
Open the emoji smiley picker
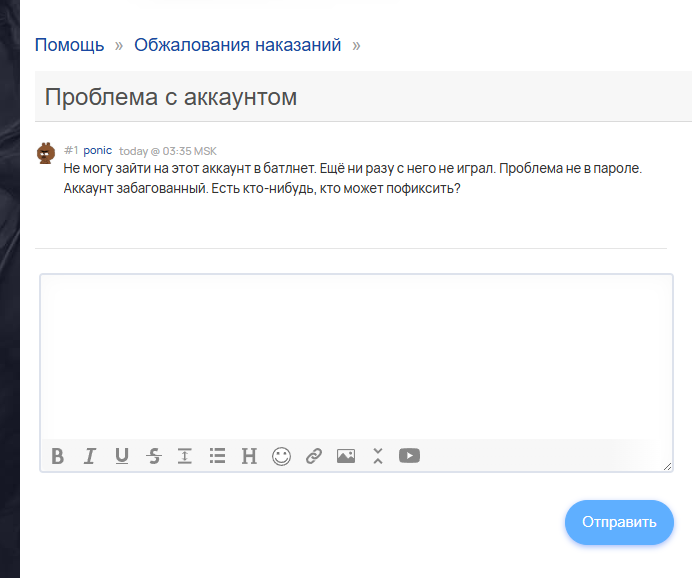coord(282,456)
